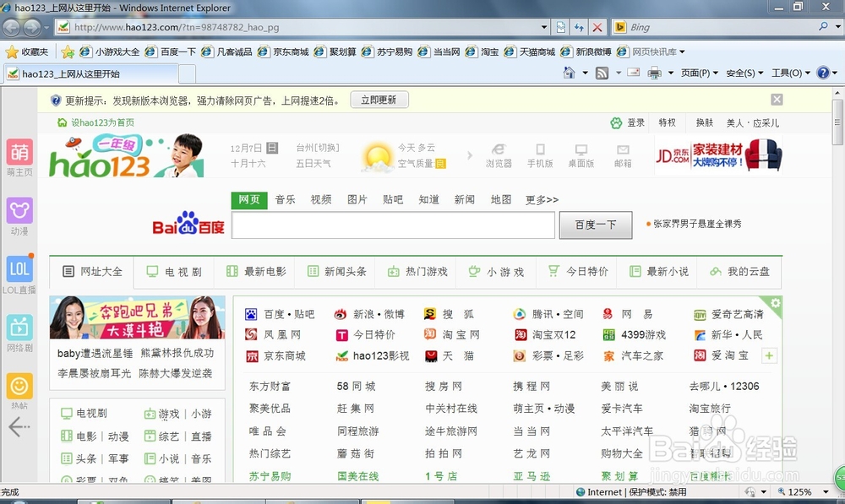Switch to the 电视剧 navigation tab
The image size is (845, 504).
click(x=174, y=272)
